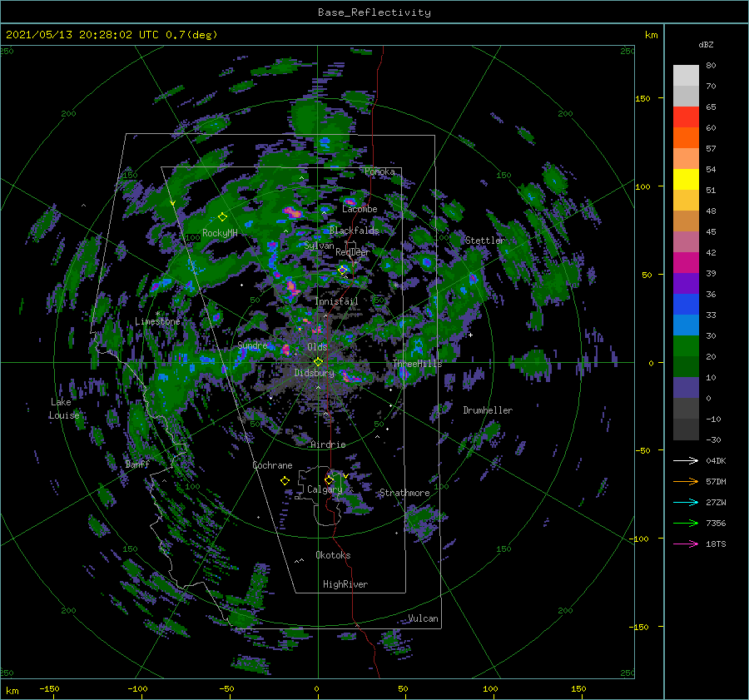Click the Sylvan label on map
The height and width of the screenshot is (700, 749).
tap(319, 246)
